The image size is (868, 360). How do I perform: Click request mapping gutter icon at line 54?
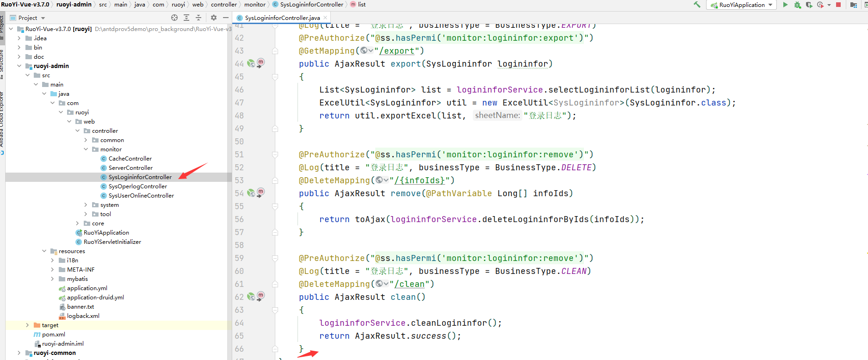point(251,193)
